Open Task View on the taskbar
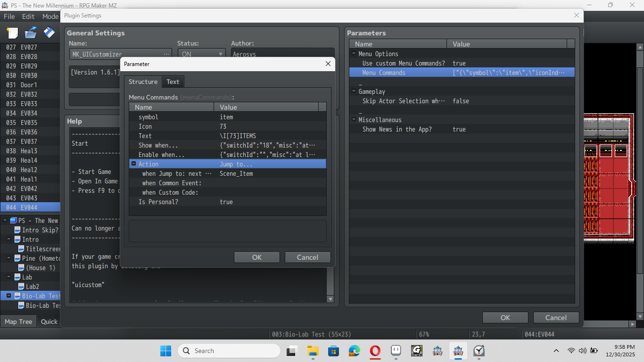 point(292,351)
